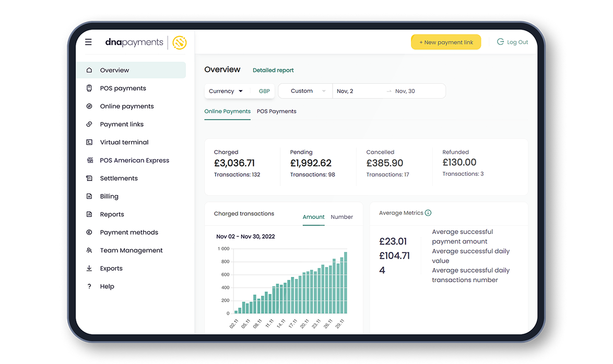613x364 pixels.
Task: Click the Average Metrics info icon
Action: tap(428, 213)
